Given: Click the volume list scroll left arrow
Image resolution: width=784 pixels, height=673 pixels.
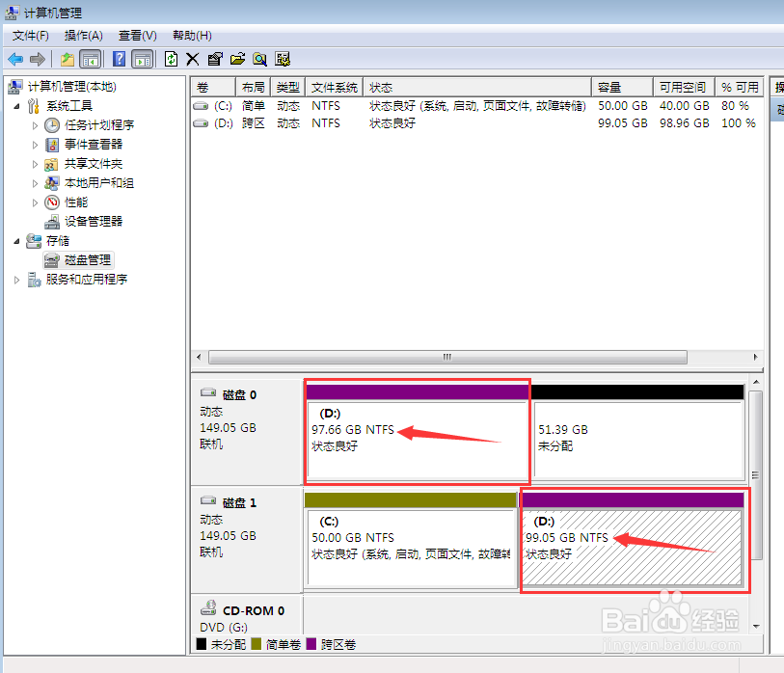Looking at the screenshot, I should (x=199, y=357).
